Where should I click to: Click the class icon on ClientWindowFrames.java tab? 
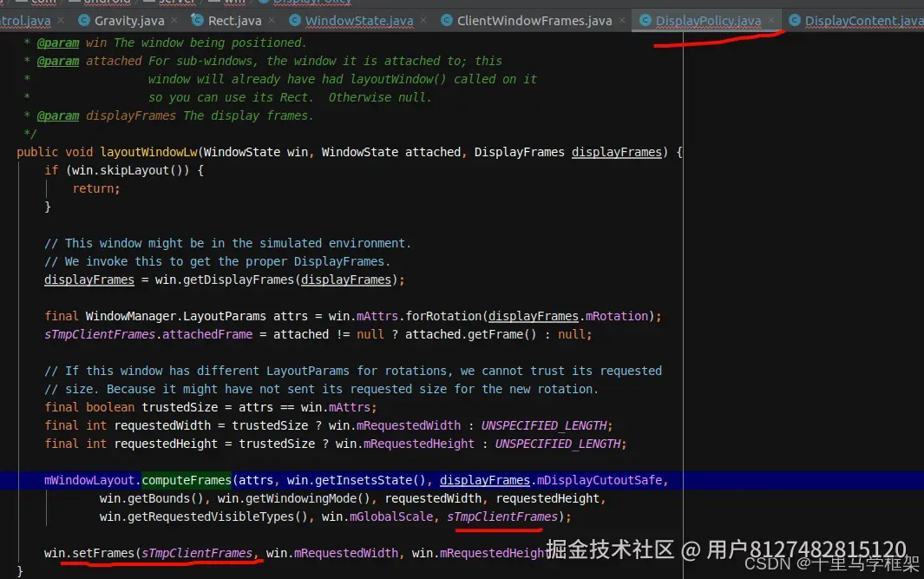click(x=447, y=21)
